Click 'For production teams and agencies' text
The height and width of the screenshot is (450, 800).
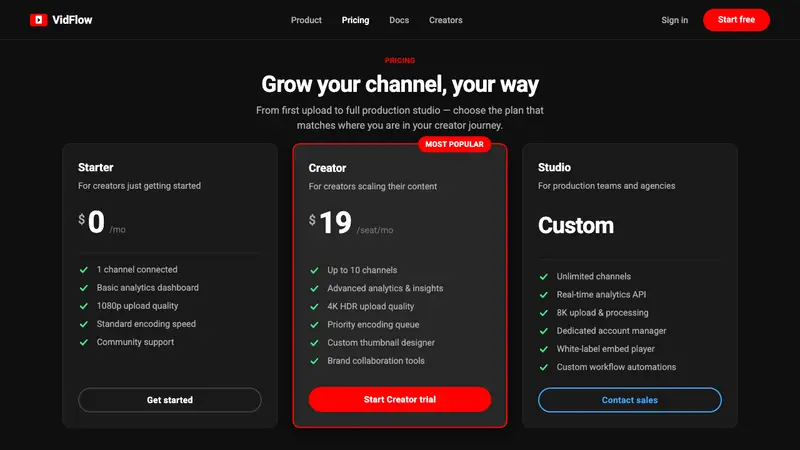(607, 186)
